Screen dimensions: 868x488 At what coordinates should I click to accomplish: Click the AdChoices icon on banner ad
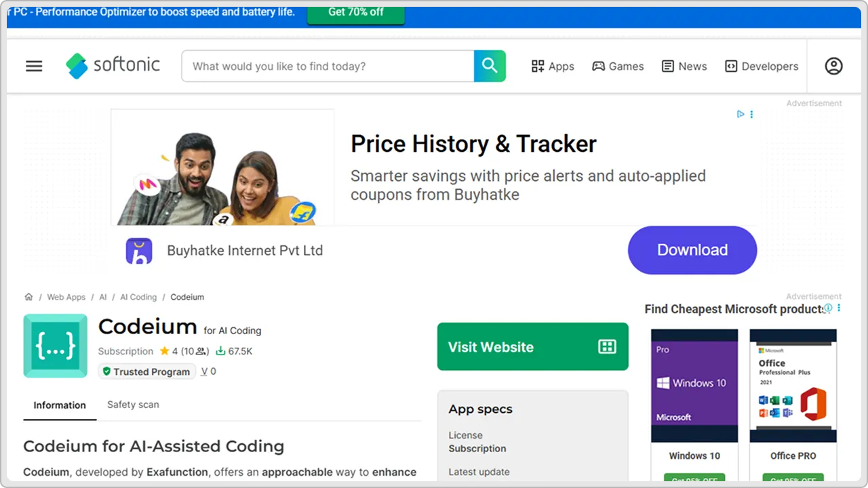[x=741, y=114]
